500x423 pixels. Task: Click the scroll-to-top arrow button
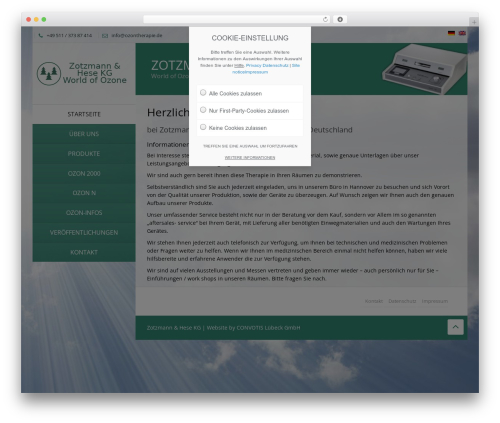tap(455, 327)
